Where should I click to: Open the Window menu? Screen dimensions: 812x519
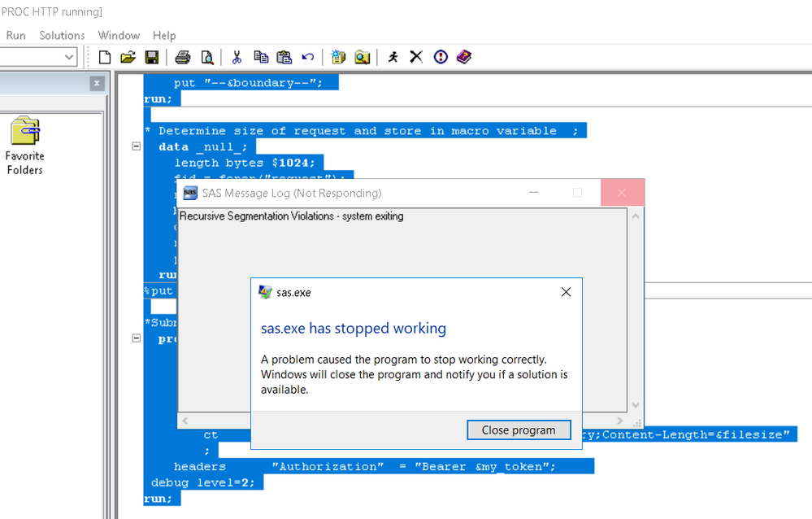click(x=119, y=35)
